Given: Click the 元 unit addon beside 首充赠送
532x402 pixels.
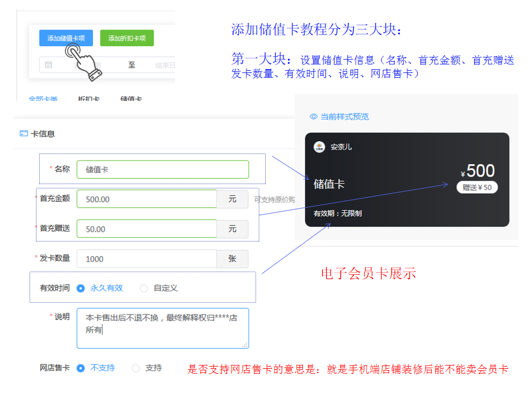Looking at the screenshot, I should tap(232, 229).
